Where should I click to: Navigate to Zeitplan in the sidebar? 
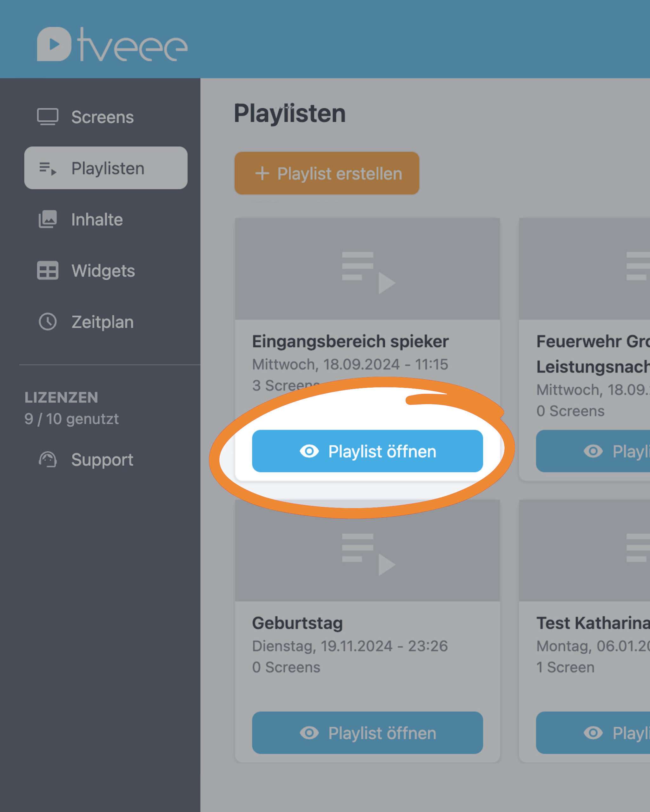click(103, 322)
